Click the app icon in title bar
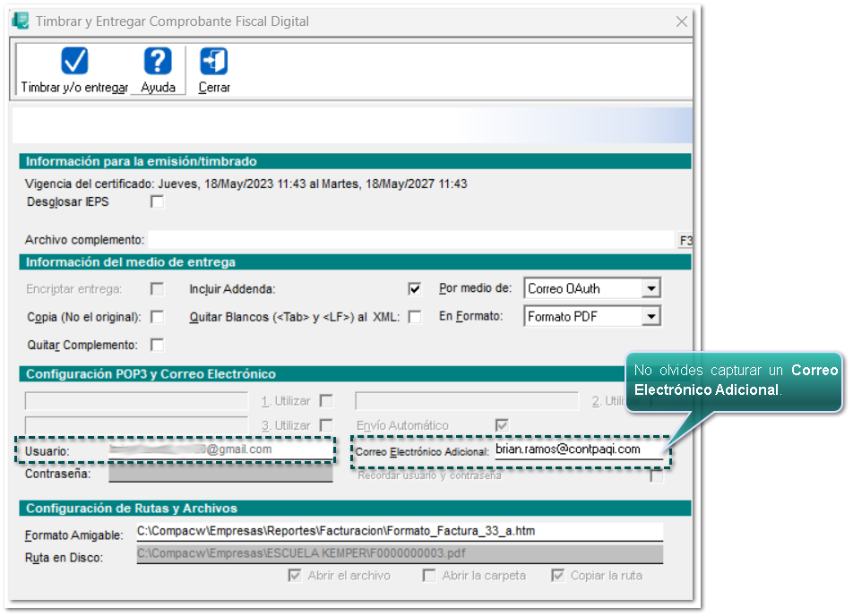 click(20, 21)
